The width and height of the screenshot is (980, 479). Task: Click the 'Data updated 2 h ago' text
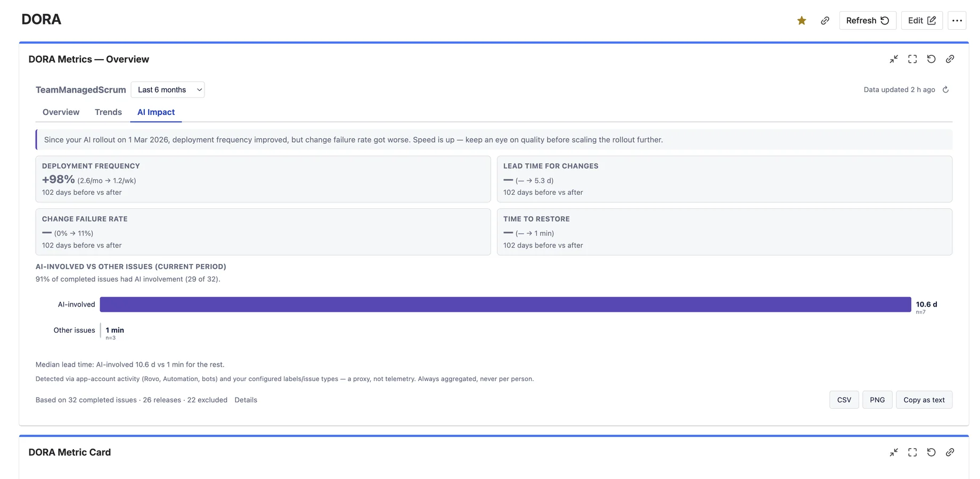click(899, 89)
